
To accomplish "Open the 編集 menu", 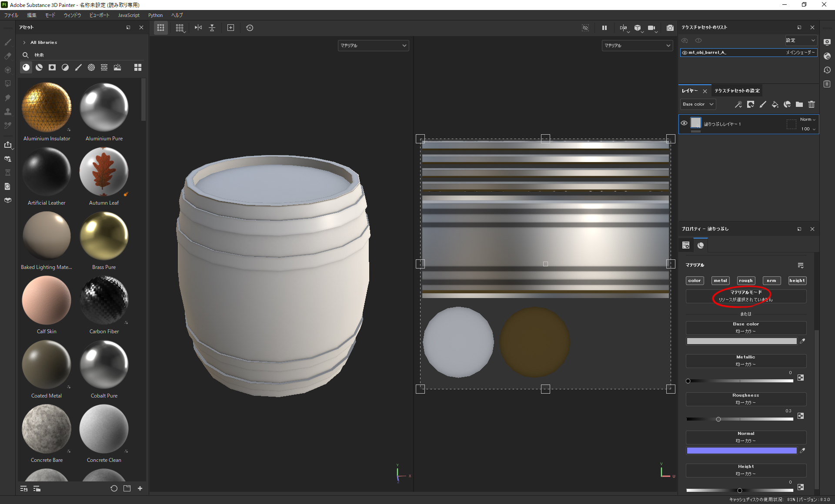I will pyautogui.click(x=32, y=15).
